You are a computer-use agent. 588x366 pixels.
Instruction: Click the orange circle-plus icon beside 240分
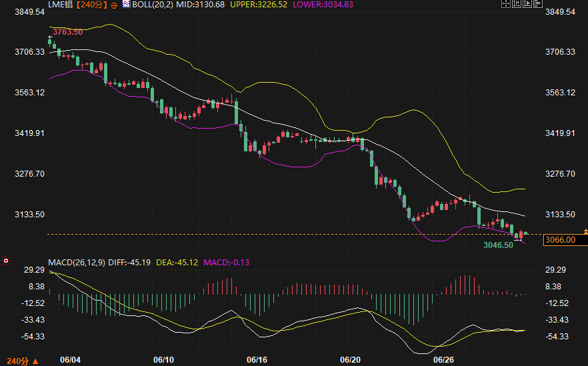pos(114,5)
